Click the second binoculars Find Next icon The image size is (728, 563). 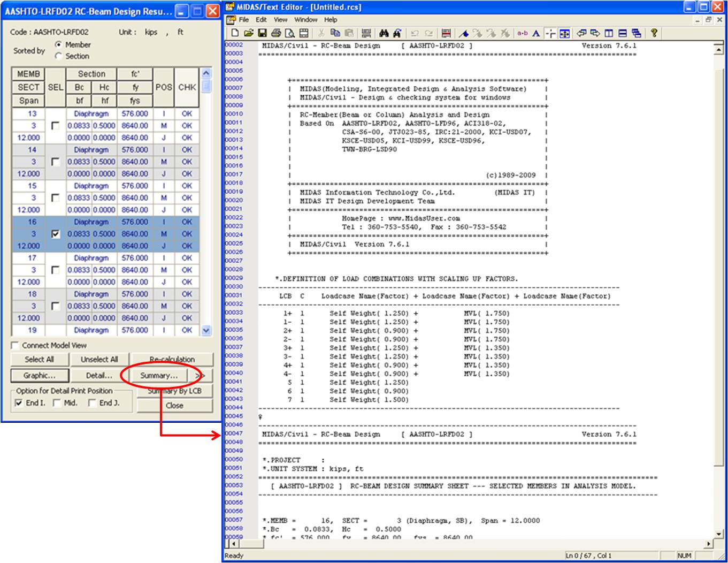coord(397,33)
